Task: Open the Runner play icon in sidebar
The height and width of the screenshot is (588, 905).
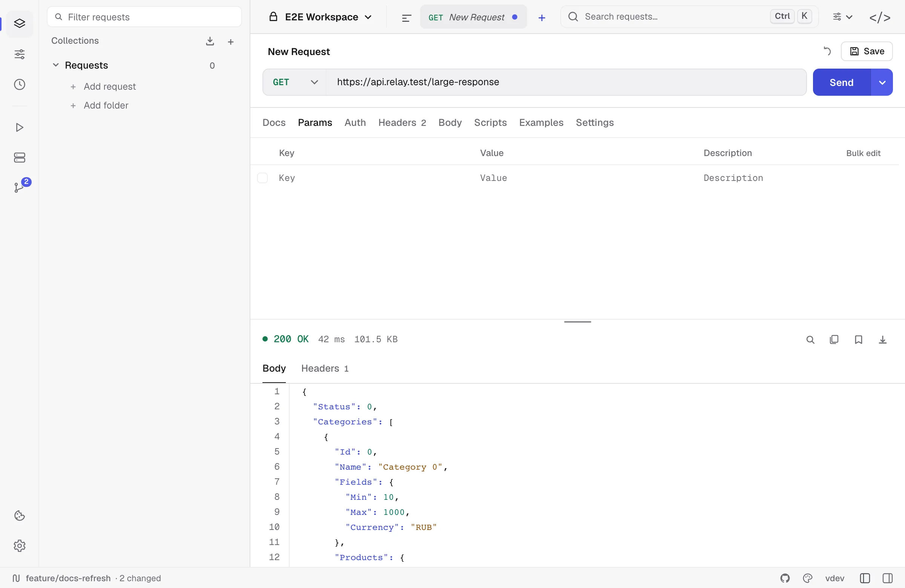Action: pyautogui.click(x=19, y=127)
